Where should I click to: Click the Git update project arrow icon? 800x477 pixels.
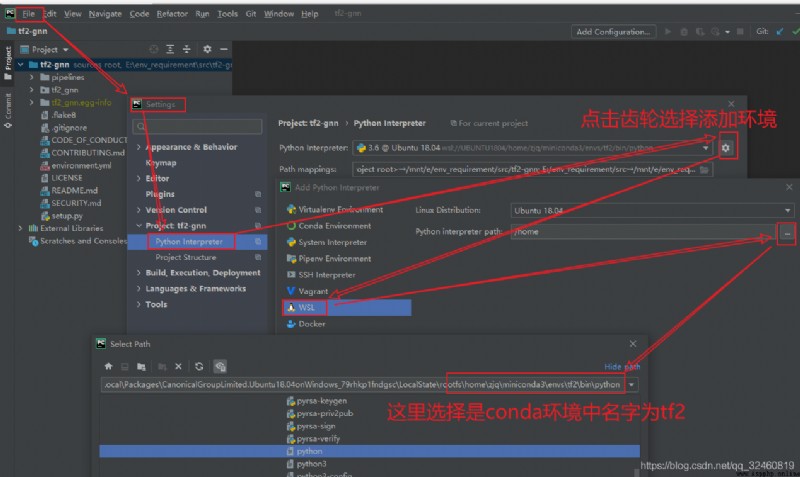click(x=780, y=32)
